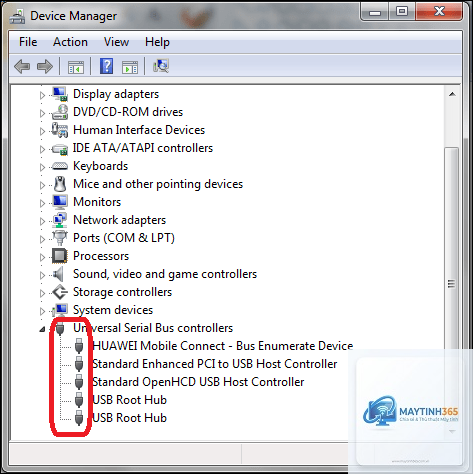Click the Standard OpenHCD USB Host Controller icon
473x474 pixels.
point(79,382)
